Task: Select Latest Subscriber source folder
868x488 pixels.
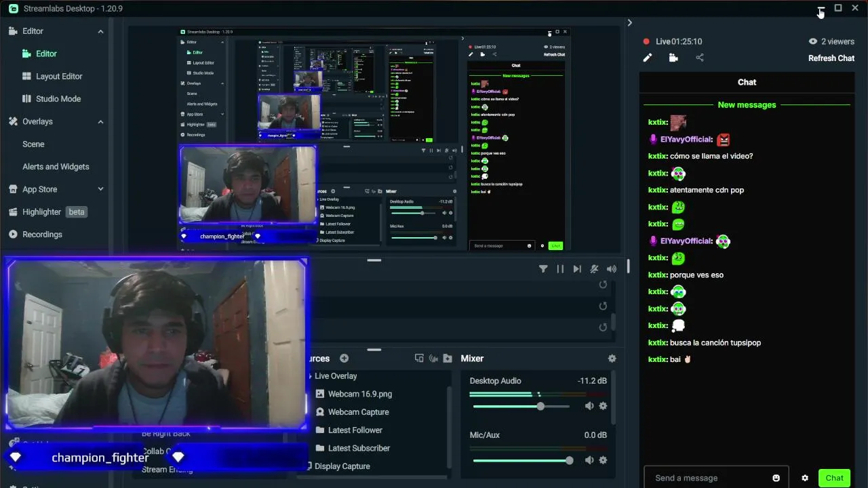Action: [359, 449]
